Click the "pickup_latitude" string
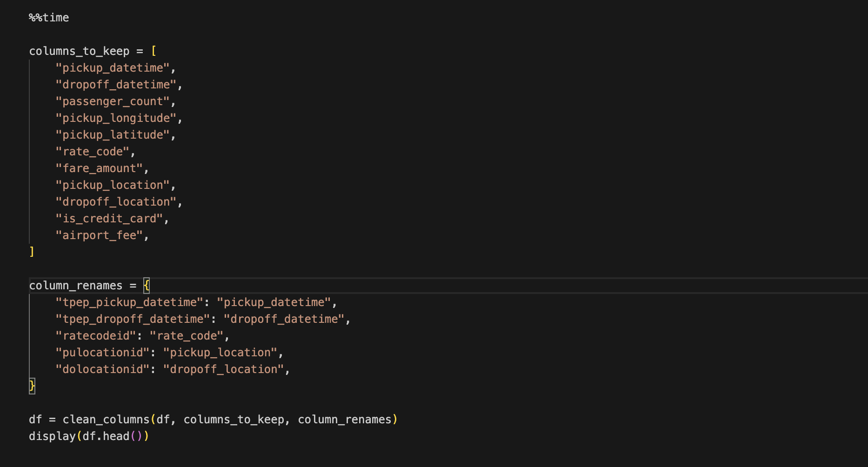This screenshot has width=868, height=467. click(113, 135)
